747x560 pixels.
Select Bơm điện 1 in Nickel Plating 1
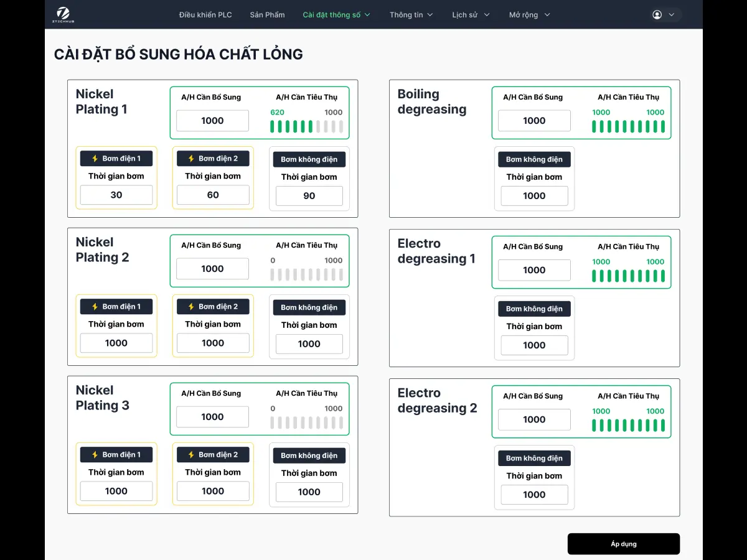116,159
